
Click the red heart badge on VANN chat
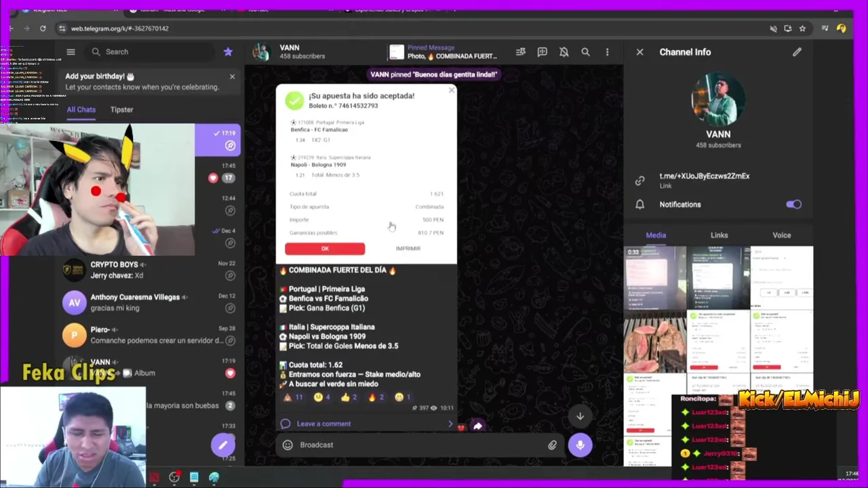coord(230,373)
